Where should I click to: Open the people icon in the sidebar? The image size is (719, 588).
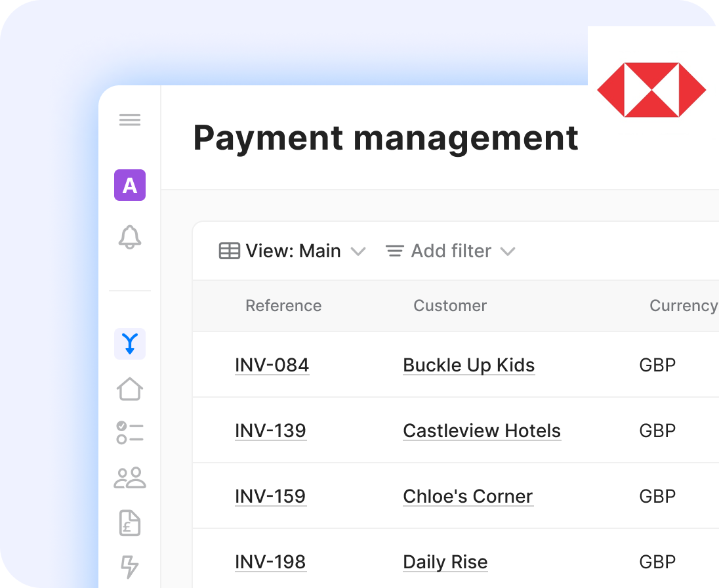point(130,478)
